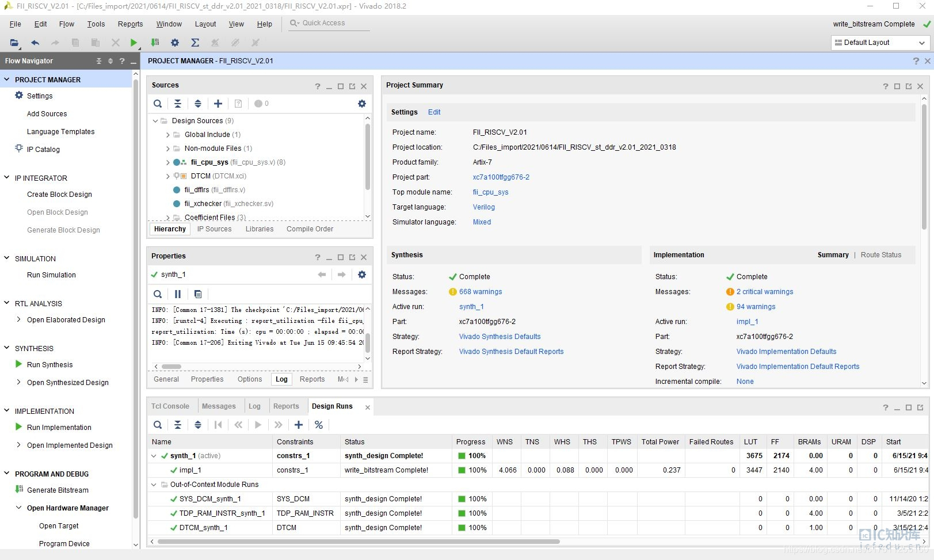
Task: Search in the Sources panel
Action: 158,104
